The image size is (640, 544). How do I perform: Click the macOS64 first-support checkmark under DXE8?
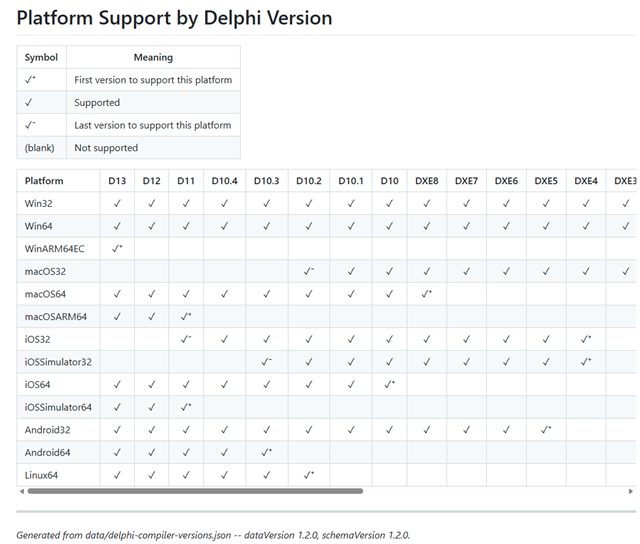pyautogui.click(x=427, y=294)
